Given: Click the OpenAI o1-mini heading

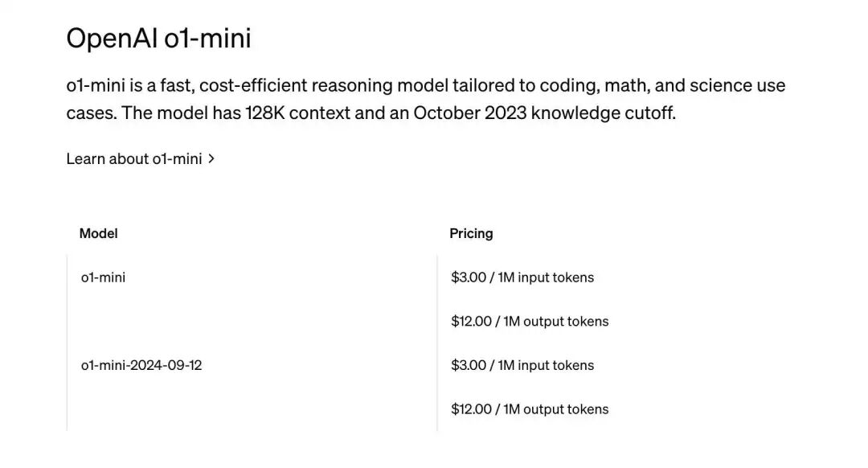Looking at the screenshot, I should point(158,38).
